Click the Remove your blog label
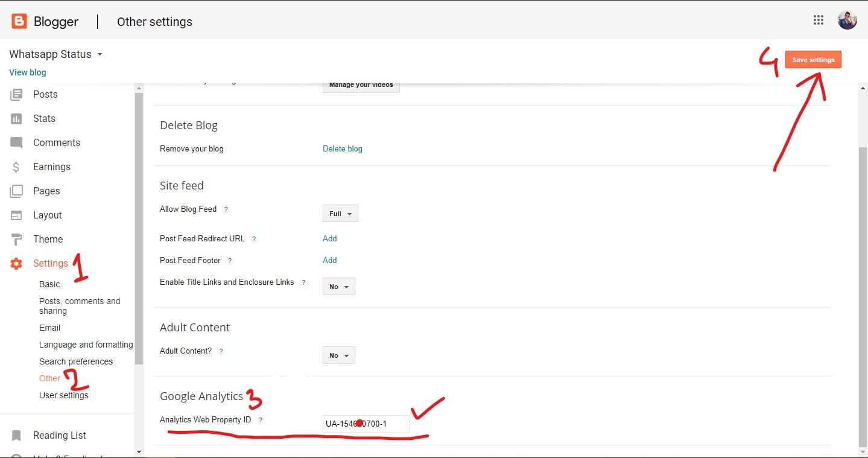The height and width of the screenshot is (458, 868). click(x=192, y=148)
